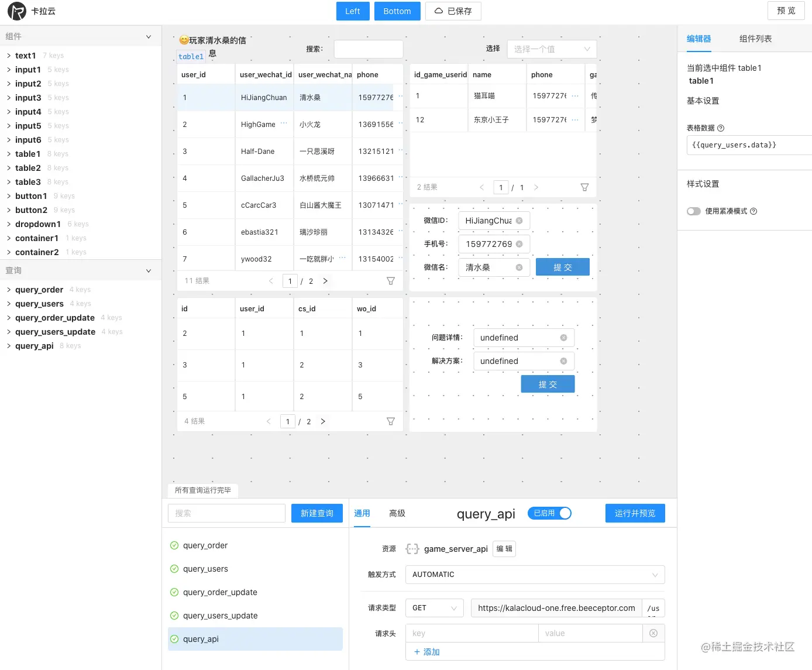Expand the query_order tree item in sidebar
This screenshot has height=670, width=812.
point(9,290)
